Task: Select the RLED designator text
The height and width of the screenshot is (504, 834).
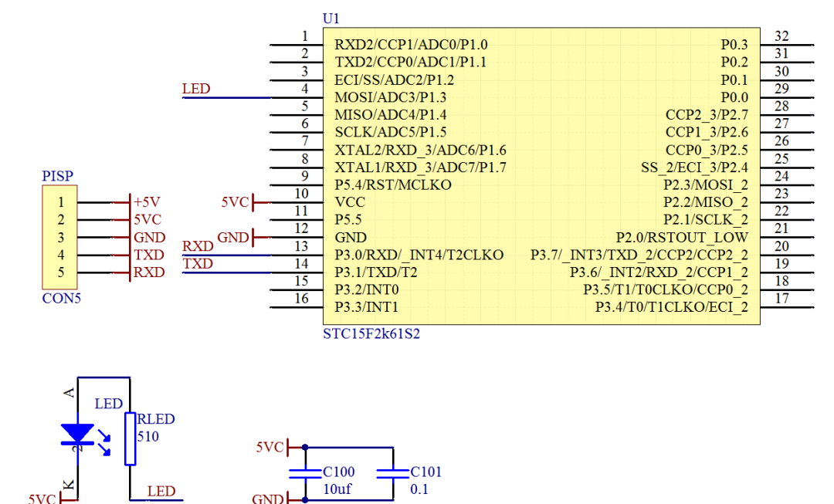Action: [x=156, y=419]
